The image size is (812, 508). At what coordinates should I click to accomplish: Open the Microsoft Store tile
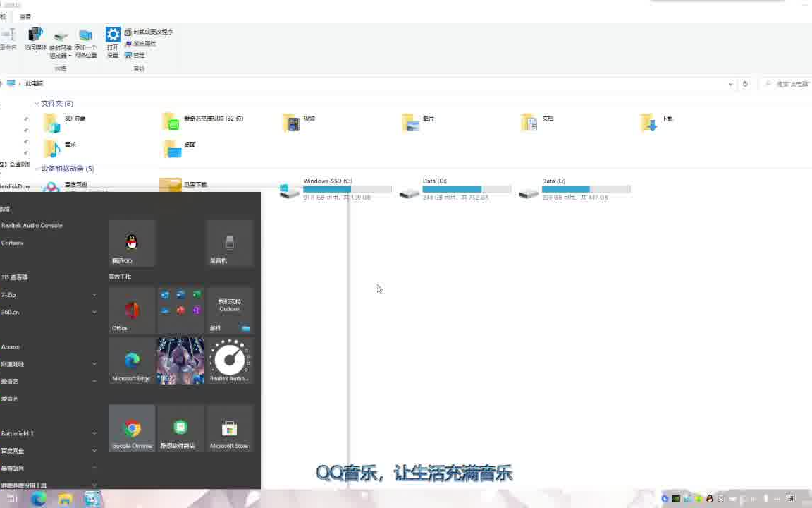pyautogui.click(x=229, y=428)
